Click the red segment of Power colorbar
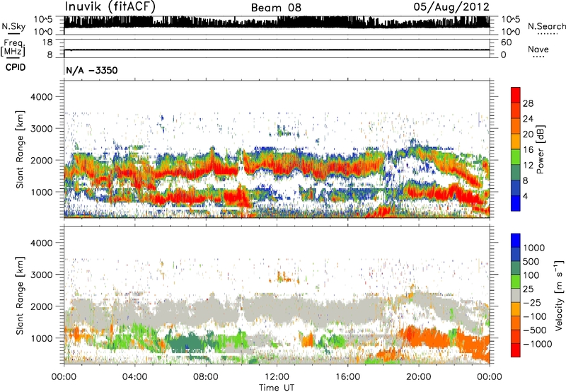This screenshot has height=392, width=566. click(516, 95)
